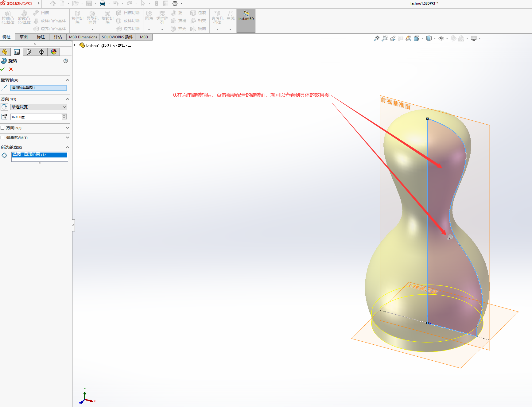This screenshot has width=532, height=407.
Task: Open the View Orientation dropdown arrow
Action: pyautogui.click(x=422, y=39)
